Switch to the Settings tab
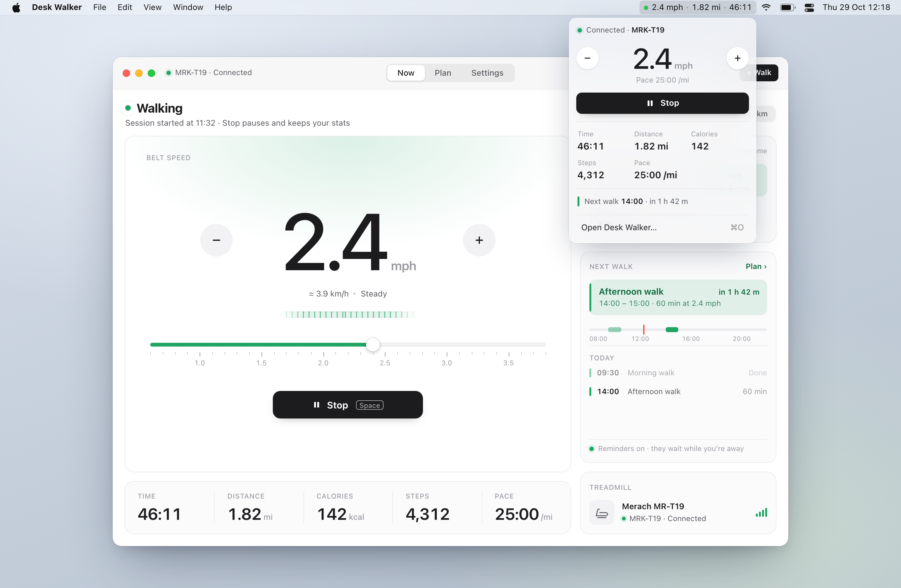901x588 pixels. pos(487,73)
